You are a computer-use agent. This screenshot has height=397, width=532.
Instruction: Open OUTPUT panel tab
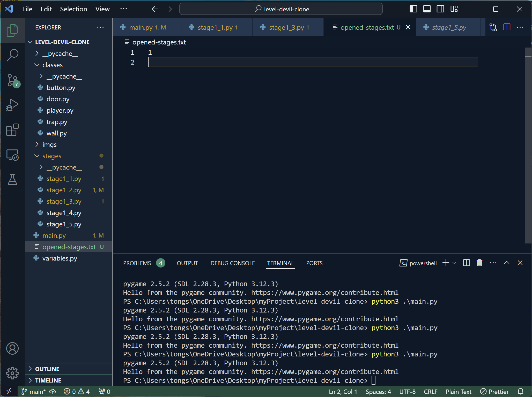pos(187,263)
